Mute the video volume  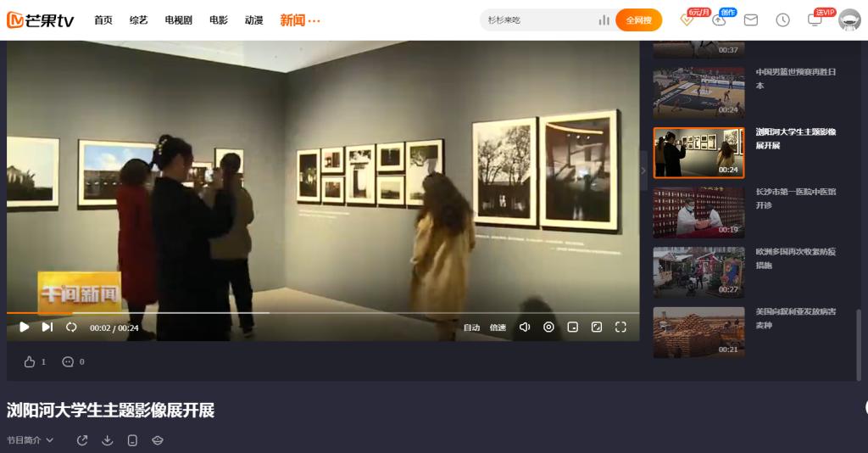(525, 327)
